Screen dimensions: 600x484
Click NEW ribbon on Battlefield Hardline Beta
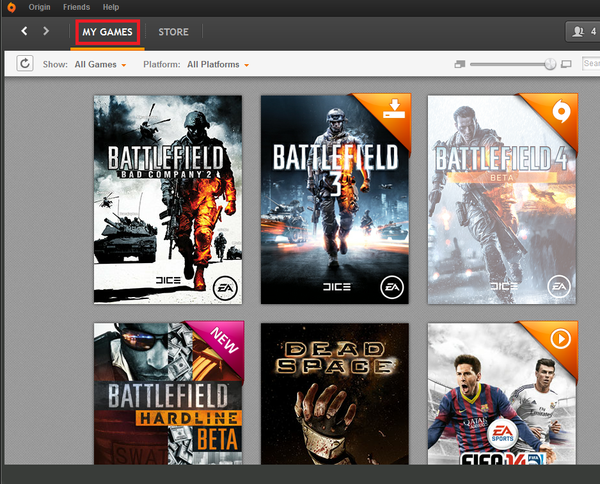(224, 341)
